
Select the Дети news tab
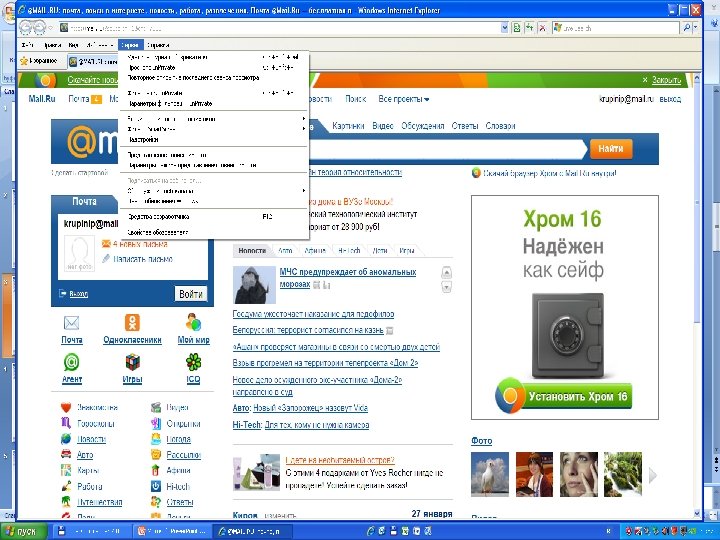point(380,250)
